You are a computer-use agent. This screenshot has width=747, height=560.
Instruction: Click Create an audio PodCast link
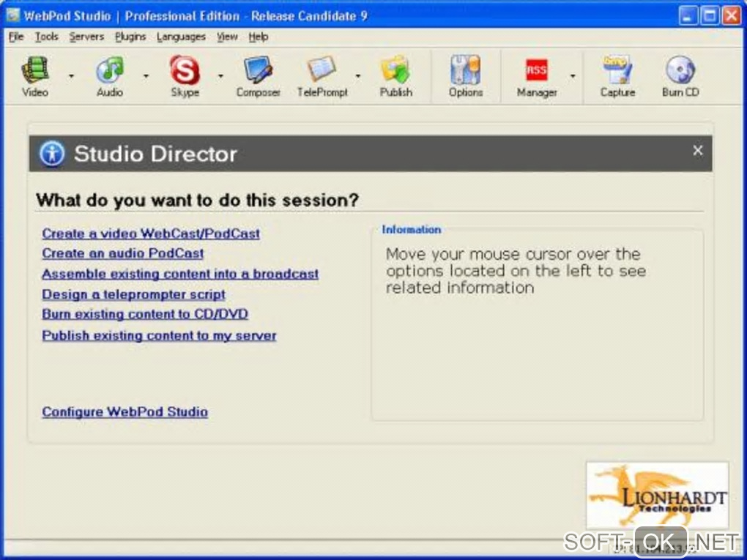(123, 253)
